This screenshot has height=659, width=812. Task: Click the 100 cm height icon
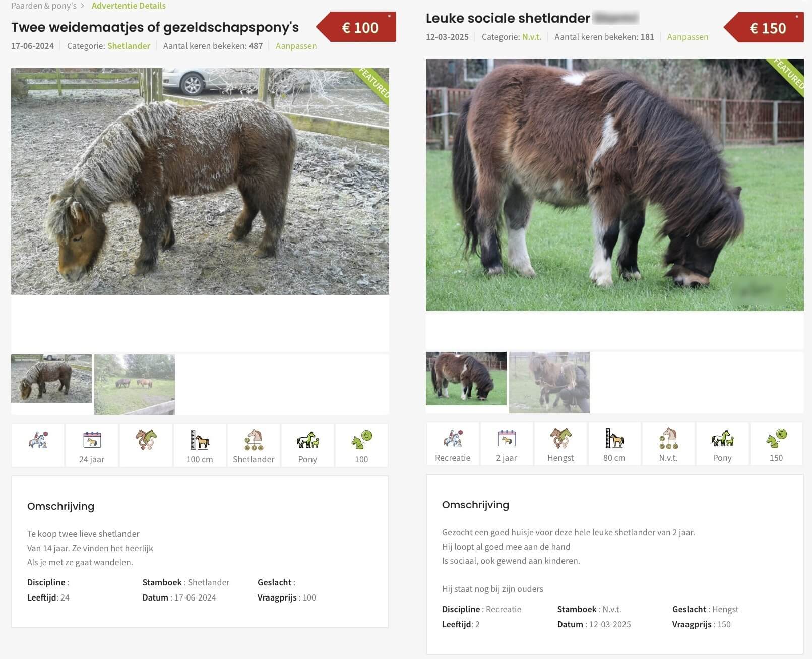click(200, 440)
